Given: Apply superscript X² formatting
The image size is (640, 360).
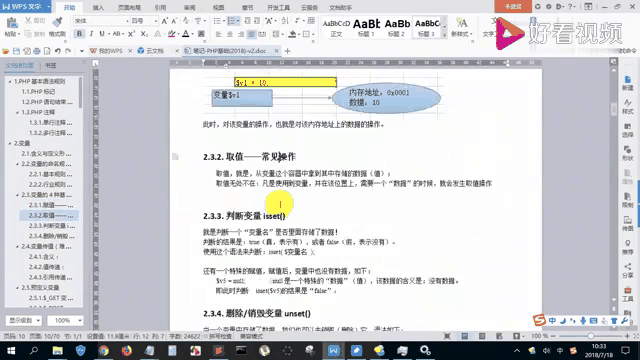Looking at the screenshot, I should tap(131, 34).
